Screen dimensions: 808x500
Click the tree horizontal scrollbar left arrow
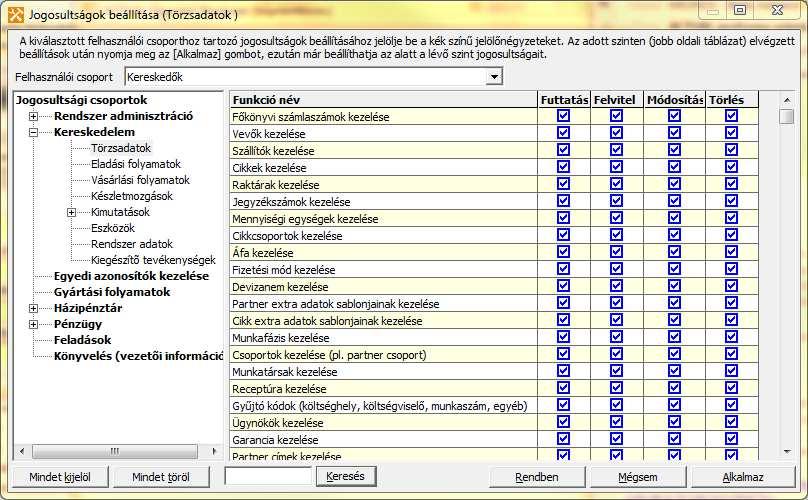point(22,452)
